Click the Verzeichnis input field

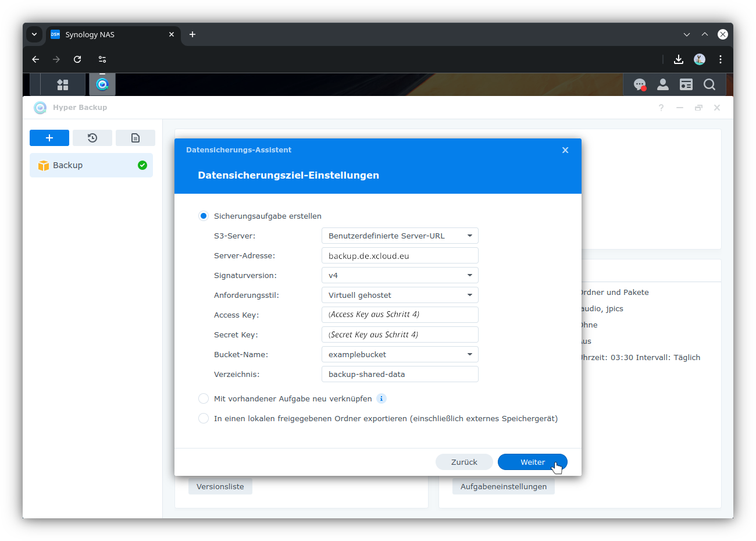coord(400,374)
